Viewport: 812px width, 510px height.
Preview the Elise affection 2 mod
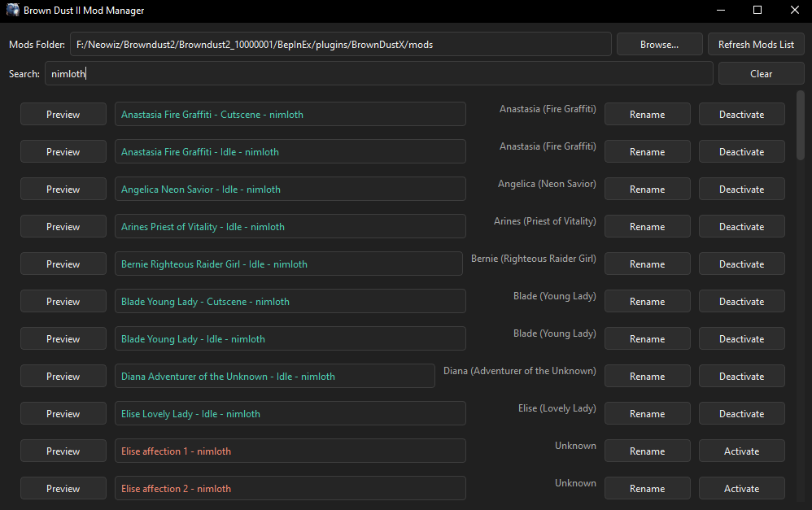(x=63, y=488)
